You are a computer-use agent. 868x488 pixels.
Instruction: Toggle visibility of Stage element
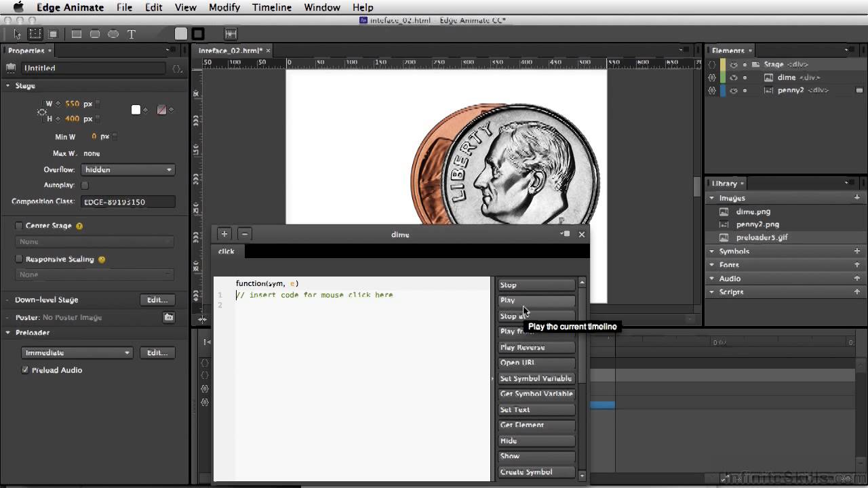pos(733,64)
